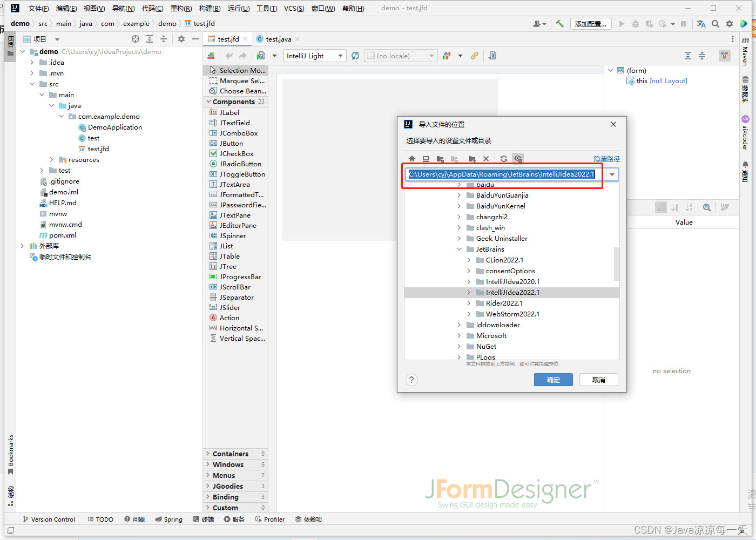
Task: Choose Marquee Selection tool in palette
Action: click(x=235, y=80)
